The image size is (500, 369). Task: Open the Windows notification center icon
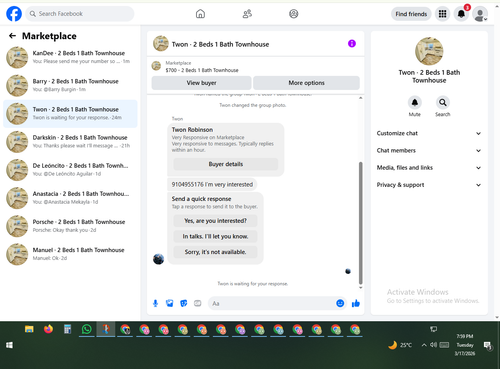point(488,346)
